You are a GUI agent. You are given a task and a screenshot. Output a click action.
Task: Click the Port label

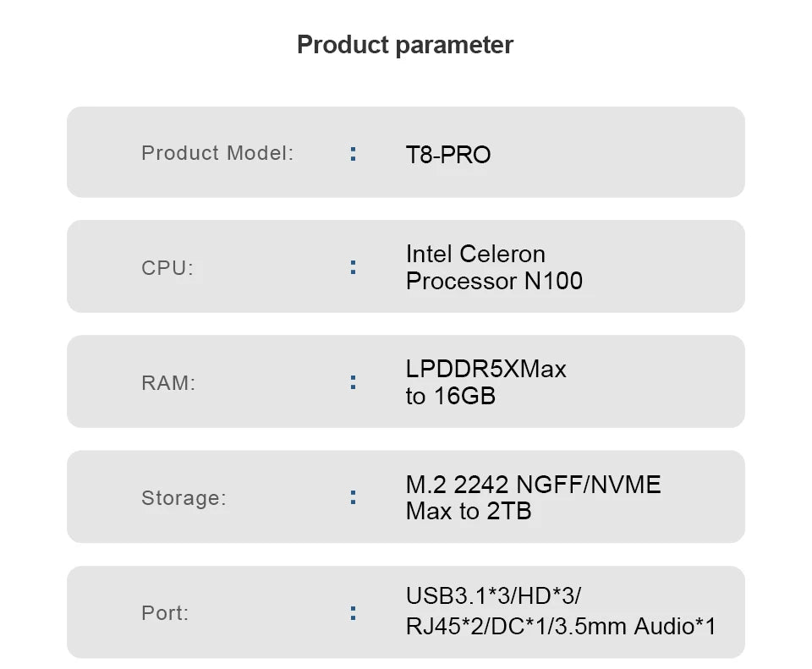click(167, 613)
